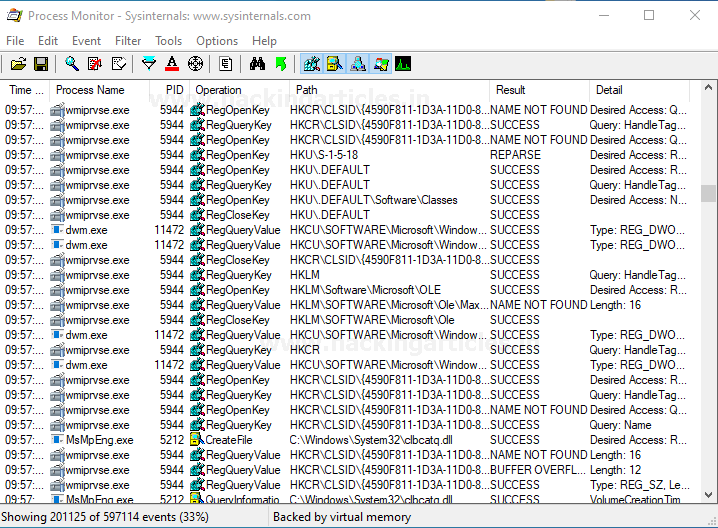Screen dimensions: 718x528
Task: Open the File menu
Action: coord(15,41)
